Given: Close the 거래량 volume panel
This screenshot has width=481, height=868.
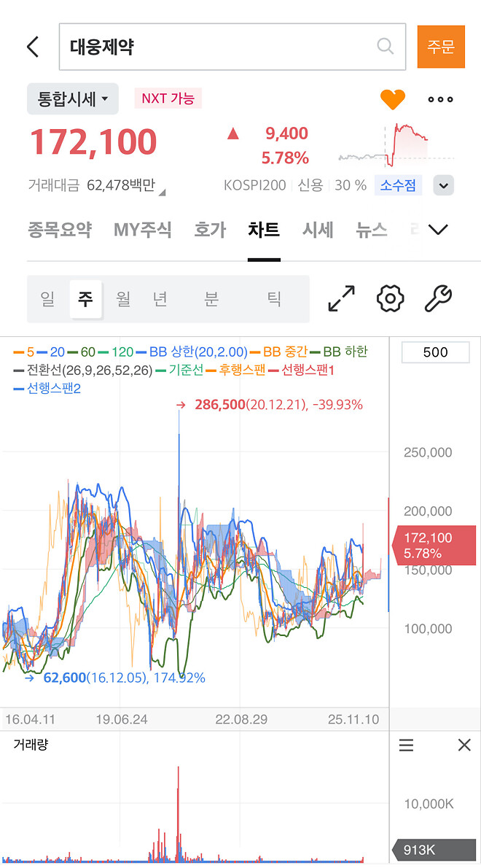Looking at the screenshot, I should (464, 745).
